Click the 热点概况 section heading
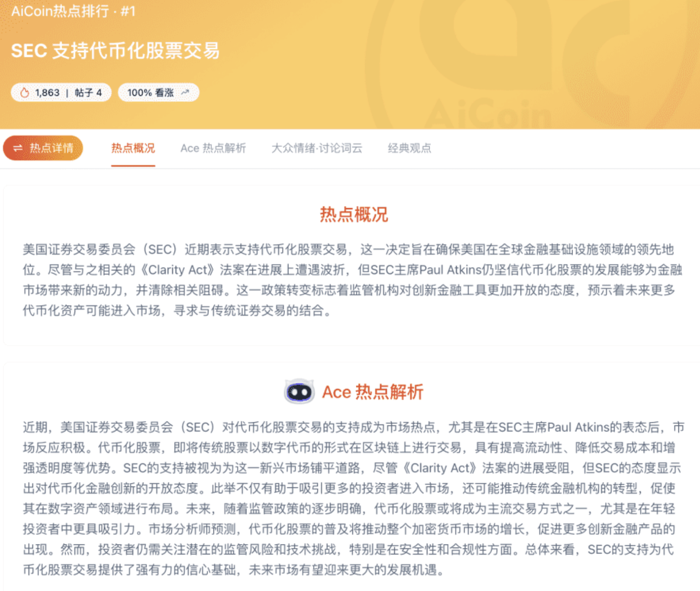Viewport: 700px width, 591px height. 354,214
